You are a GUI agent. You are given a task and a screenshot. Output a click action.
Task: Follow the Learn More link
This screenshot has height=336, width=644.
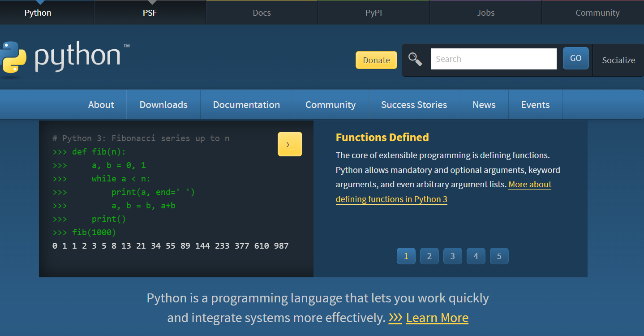pos(437,318)
